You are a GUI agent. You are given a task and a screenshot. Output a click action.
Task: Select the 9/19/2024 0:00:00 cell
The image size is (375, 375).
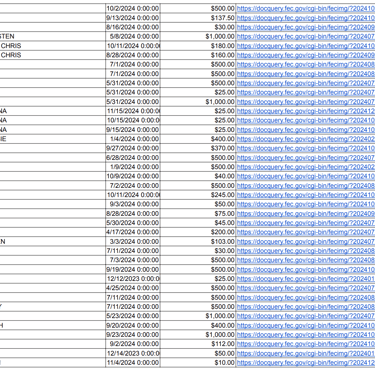coord(133,269)
